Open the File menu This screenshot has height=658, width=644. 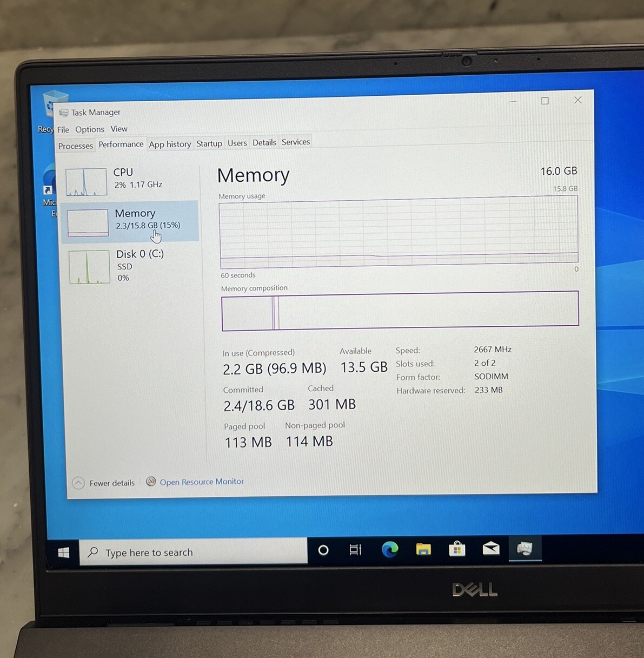63,130
